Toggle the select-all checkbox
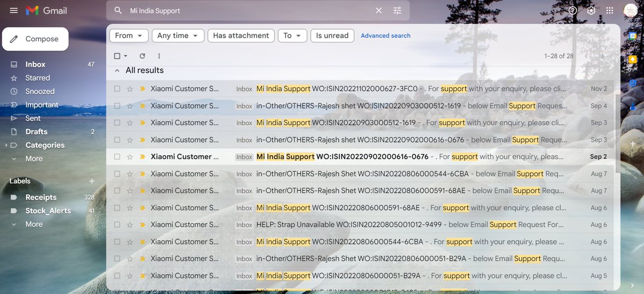The width and height of the screenshot is (644, 294). [x=117, y=56]
